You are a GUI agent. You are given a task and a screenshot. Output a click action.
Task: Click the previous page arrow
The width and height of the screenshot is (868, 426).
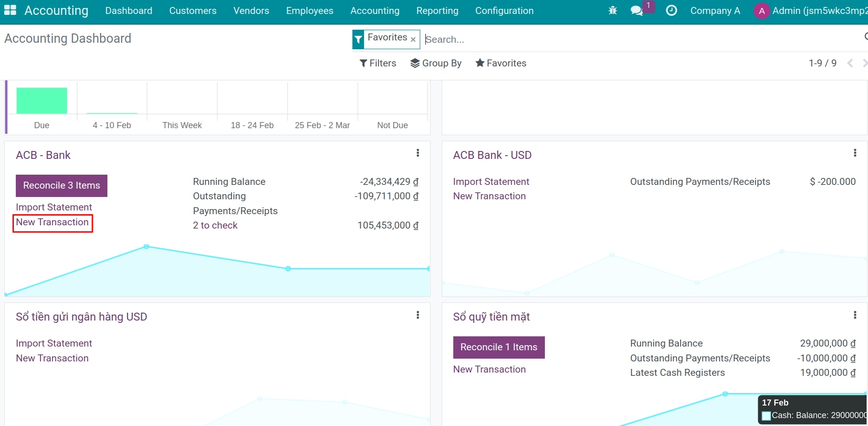pyautogui.click(x=851, y=63)
